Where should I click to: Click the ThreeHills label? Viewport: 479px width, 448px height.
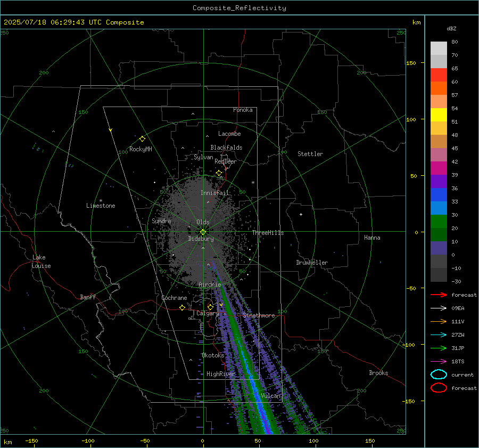coord(268,233)
